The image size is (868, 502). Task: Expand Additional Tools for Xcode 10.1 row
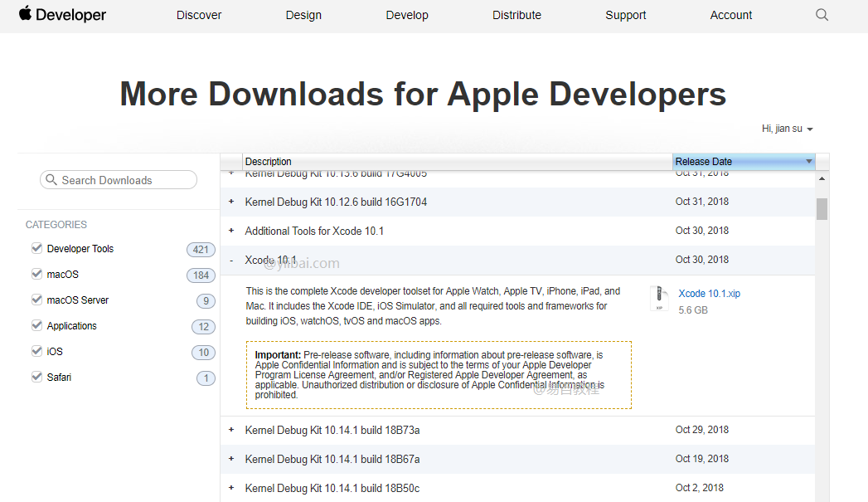pyautogui.click(x=231, y=231)
